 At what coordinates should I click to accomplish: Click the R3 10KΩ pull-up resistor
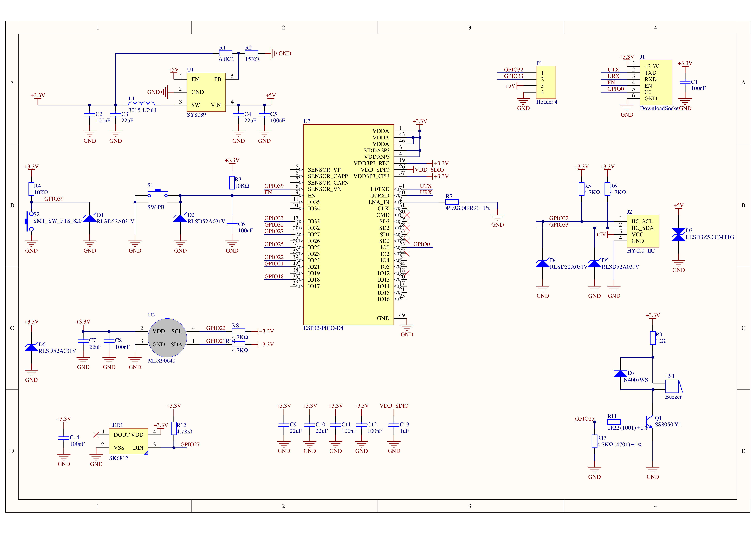(x=232, y=183)
